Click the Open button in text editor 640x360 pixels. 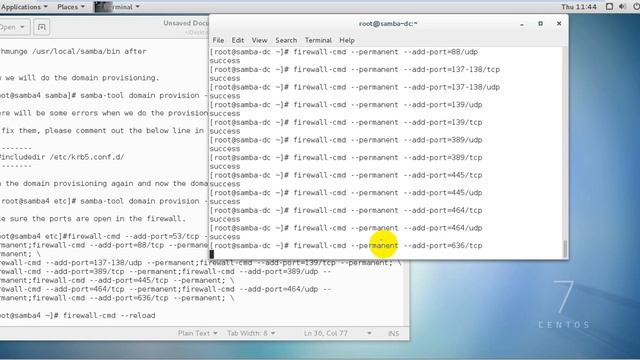point(12,27)
